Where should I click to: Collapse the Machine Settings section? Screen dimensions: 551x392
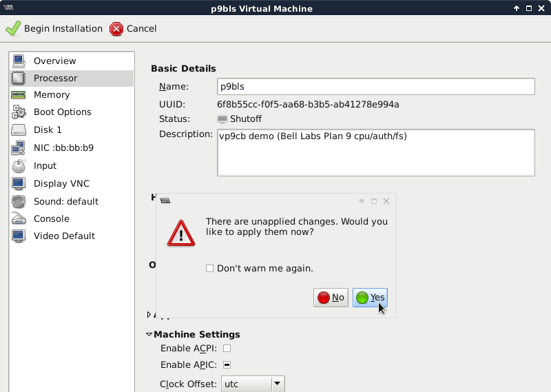[149, 335]
